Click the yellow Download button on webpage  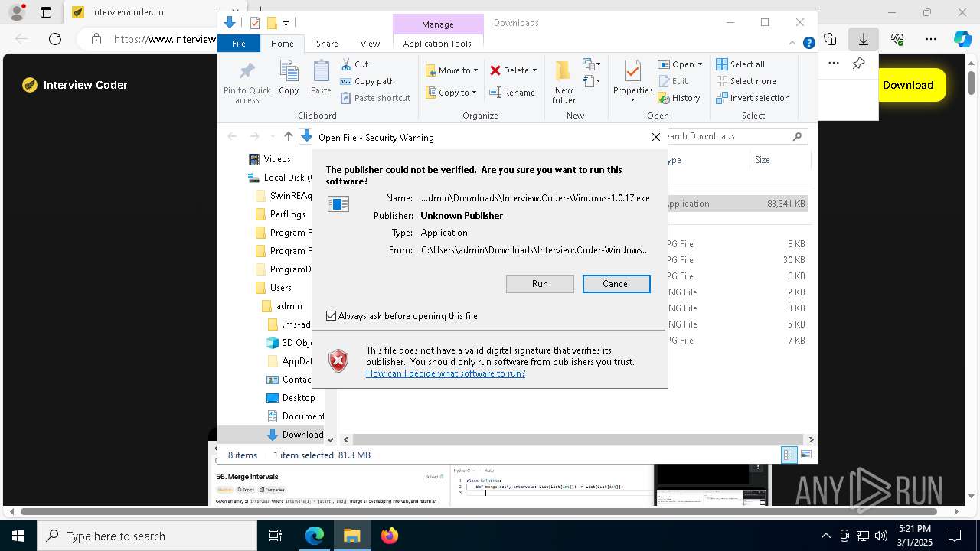908,85
